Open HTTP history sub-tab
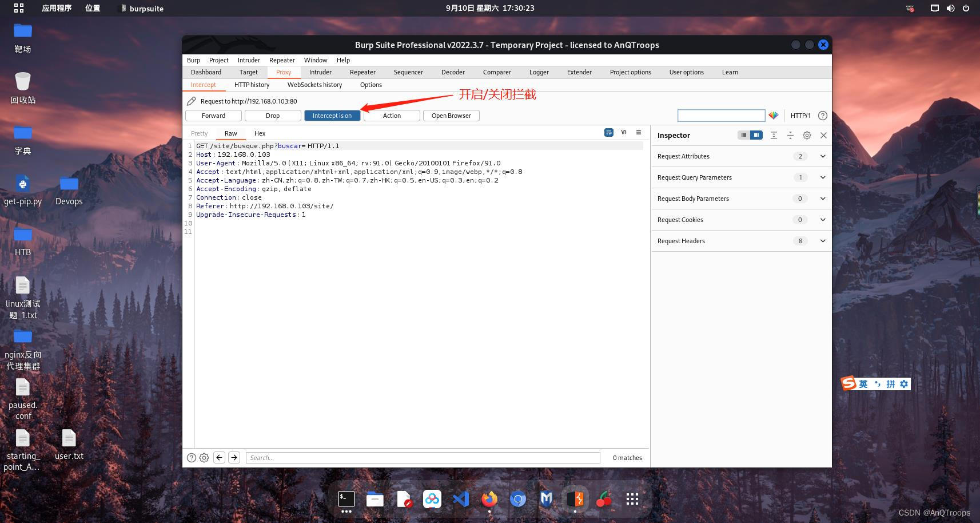 pyautogui.click(x=252, y=85)
